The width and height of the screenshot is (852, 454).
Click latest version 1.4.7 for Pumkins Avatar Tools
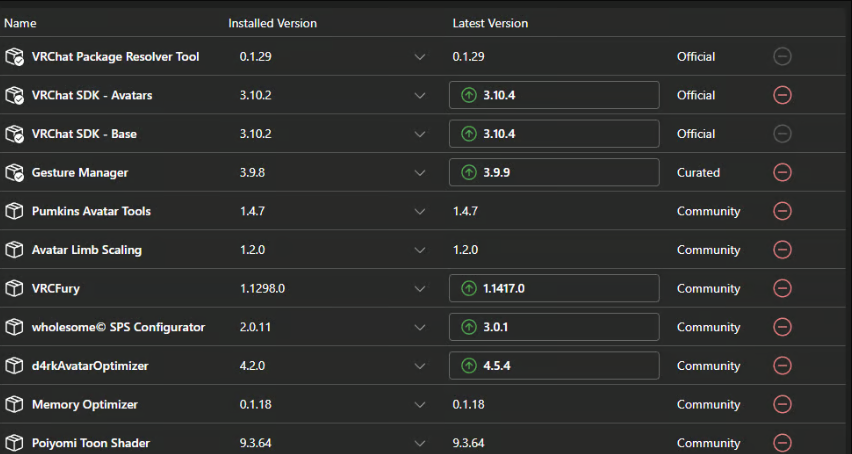pos(465,211)
